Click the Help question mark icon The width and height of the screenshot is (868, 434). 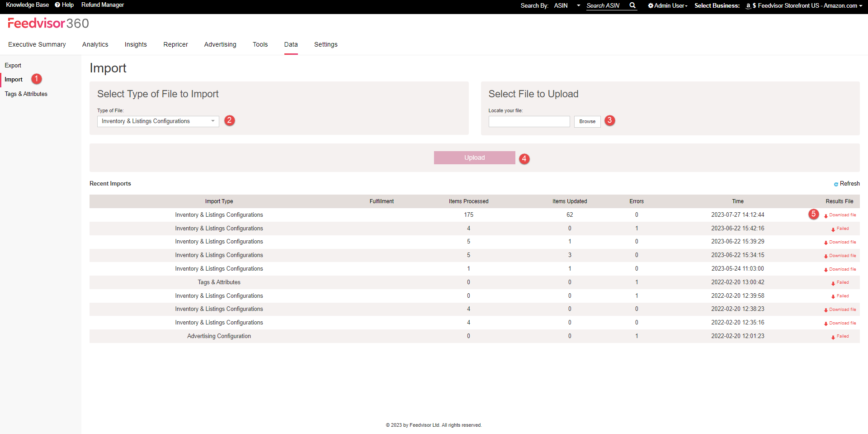[57, 5]
